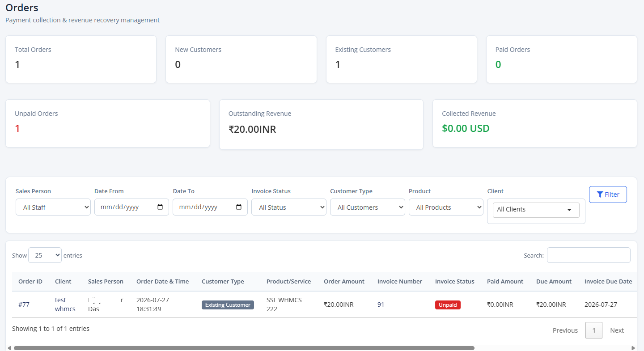Open client test whmcs link
The height and width of the screenshot is (351, 644).
65,304
